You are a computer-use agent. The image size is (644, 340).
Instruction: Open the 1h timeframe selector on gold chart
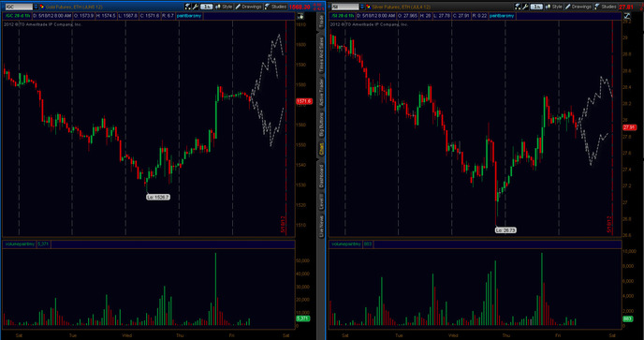coord(207,7)
